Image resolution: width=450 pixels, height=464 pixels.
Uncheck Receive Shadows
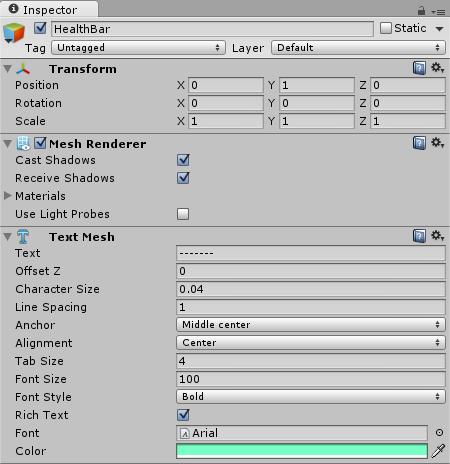coord(183,178)
